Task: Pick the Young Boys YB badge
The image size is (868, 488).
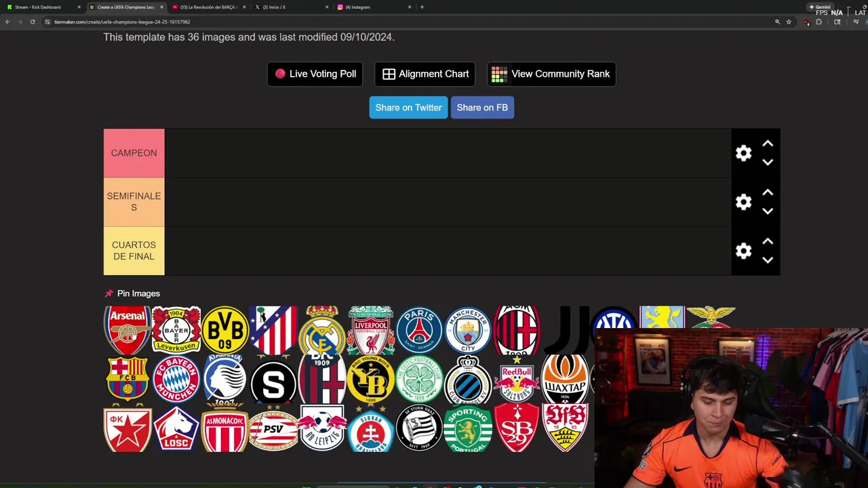Action: 371,379
